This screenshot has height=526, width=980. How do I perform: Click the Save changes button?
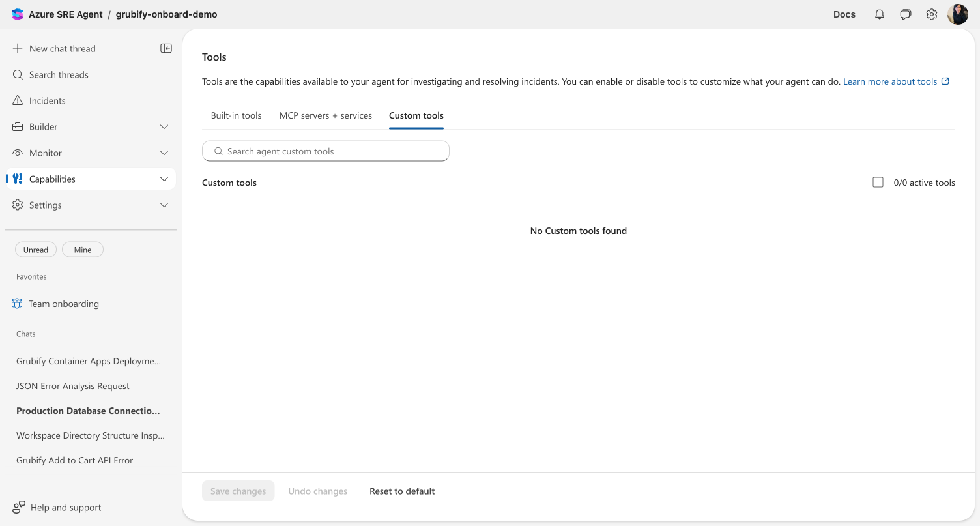pos(238,491)
